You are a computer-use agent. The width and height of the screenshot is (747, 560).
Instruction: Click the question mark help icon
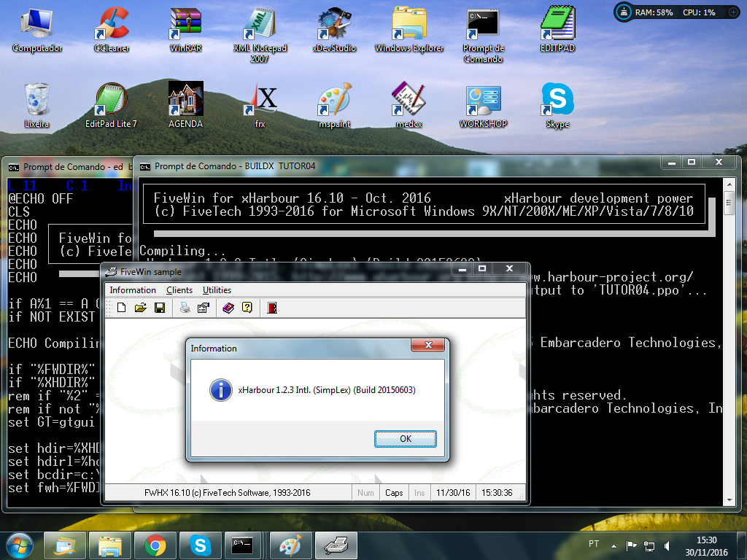247,308
